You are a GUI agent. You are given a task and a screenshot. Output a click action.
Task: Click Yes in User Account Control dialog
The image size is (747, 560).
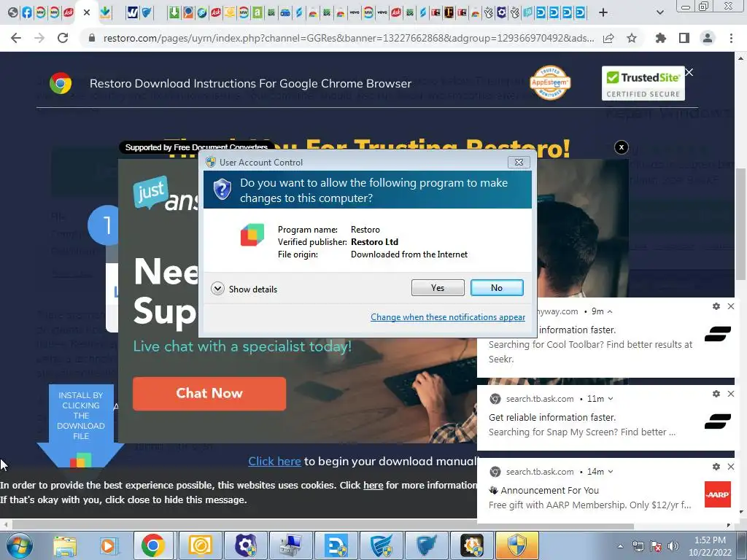tap(438, 287)
